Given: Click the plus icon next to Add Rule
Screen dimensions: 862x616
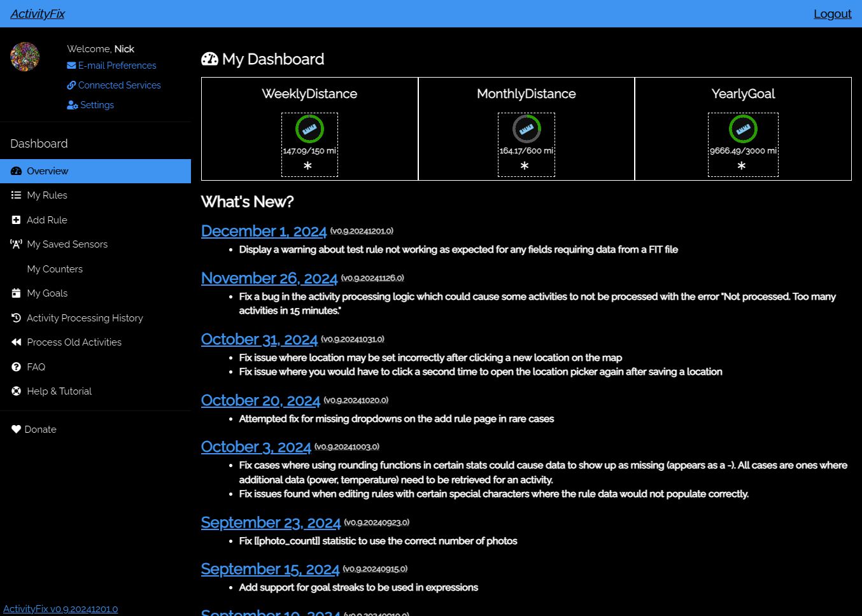Looking at the screenshot, I should pos(16,220).
